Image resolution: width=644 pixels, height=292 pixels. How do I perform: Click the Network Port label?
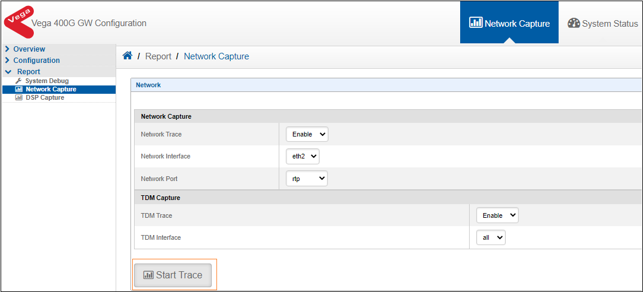(x=160, y=179)
